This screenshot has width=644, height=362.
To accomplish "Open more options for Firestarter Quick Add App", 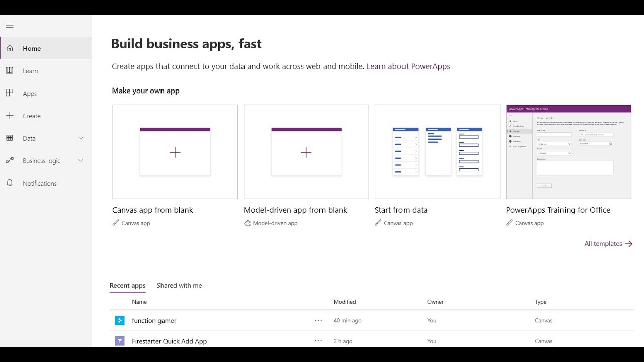I will (318, 341).
